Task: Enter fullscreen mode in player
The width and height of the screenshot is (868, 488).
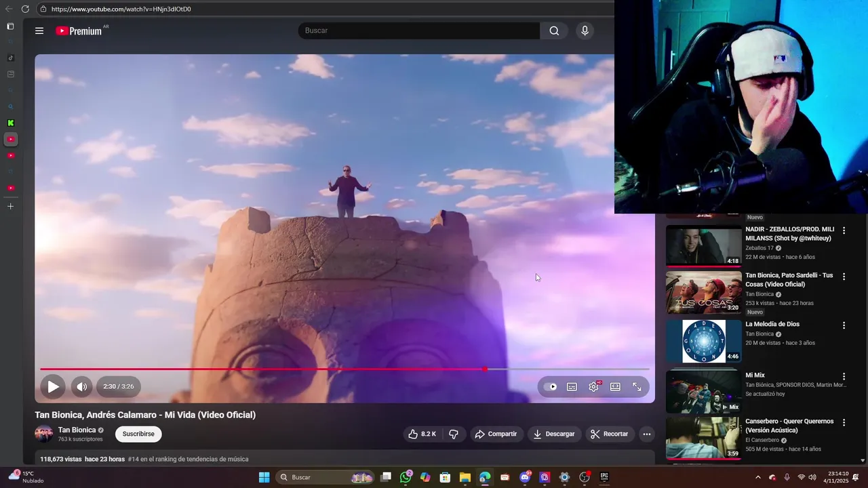Action: pyautogui.click(x=637, y=387)
